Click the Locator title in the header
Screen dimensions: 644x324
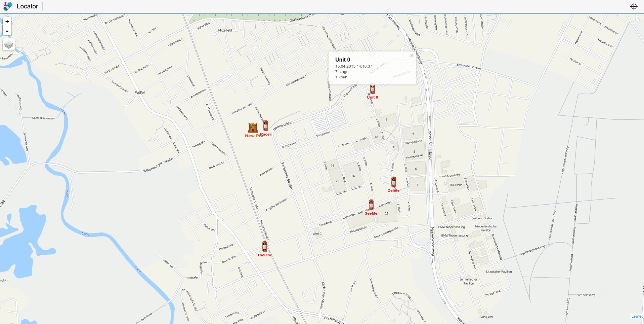click(27, 6)
